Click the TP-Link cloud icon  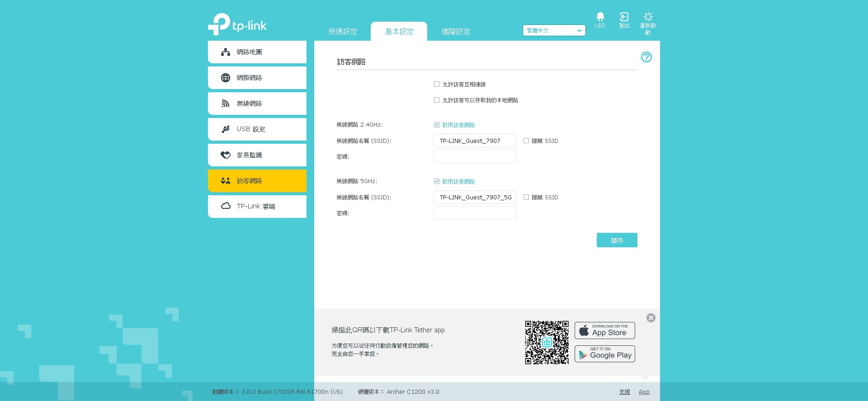point(225,206)
